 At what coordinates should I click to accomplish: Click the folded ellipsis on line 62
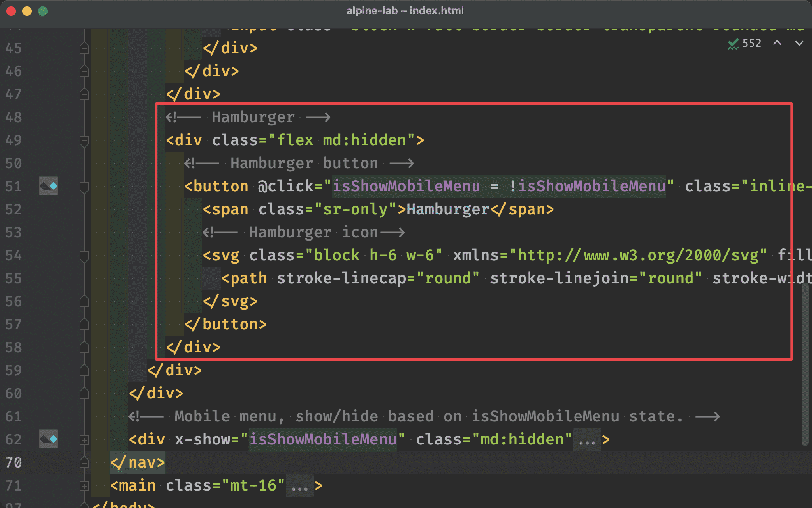587,440
